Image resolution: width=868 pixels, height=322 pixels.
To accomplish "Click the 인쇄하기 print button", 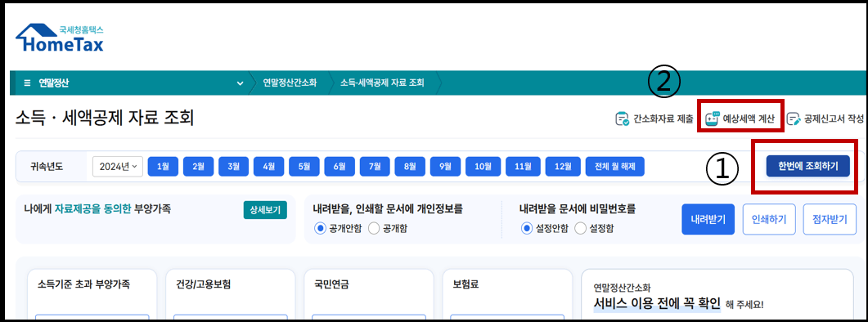I will coord(768,219).
